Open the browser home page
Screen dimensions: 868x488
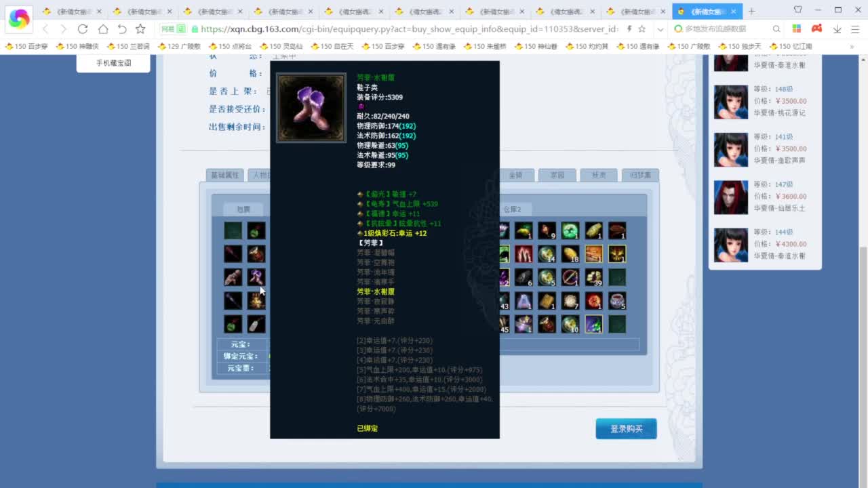pyautogui.click(x=102, y=29)
